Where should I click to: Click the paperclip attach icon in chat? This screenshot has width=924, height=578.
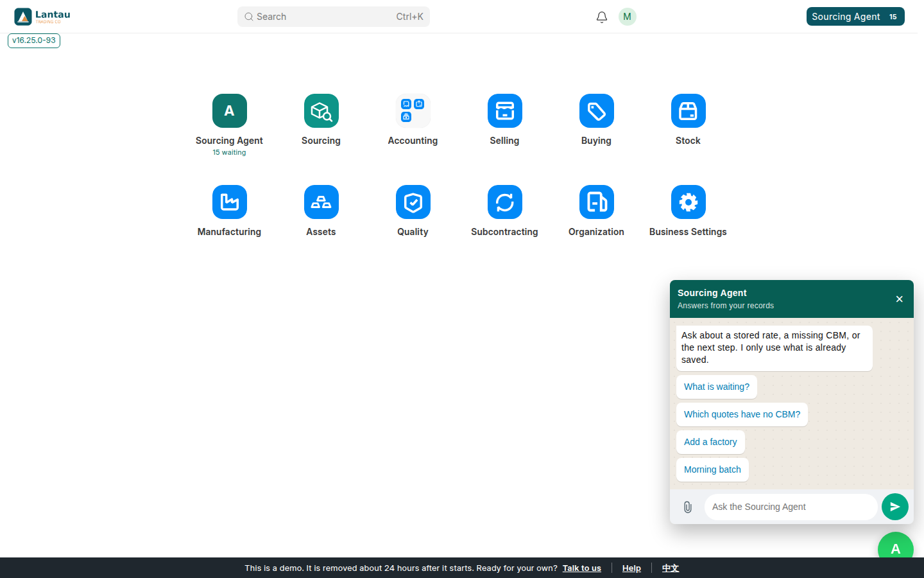point(687,507)
